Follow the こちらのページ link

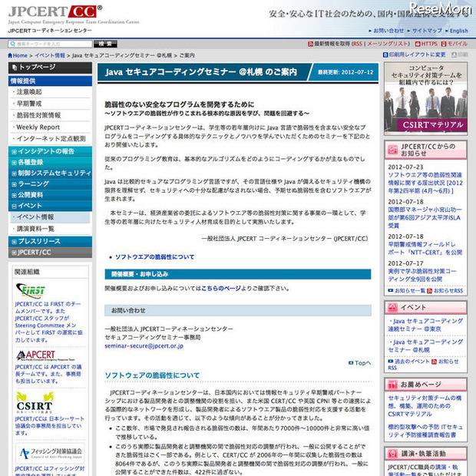point(221,289)
